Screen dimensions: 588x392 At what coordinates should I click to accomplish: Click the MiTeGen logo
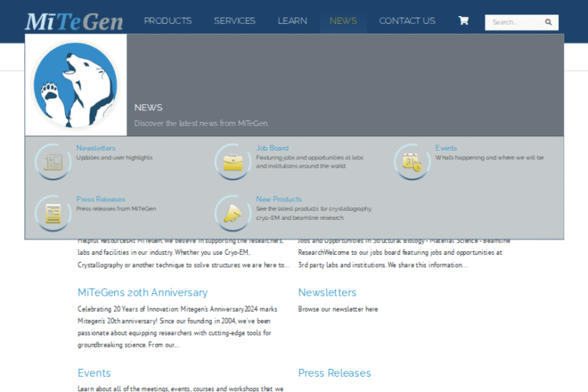coord(73,21)
